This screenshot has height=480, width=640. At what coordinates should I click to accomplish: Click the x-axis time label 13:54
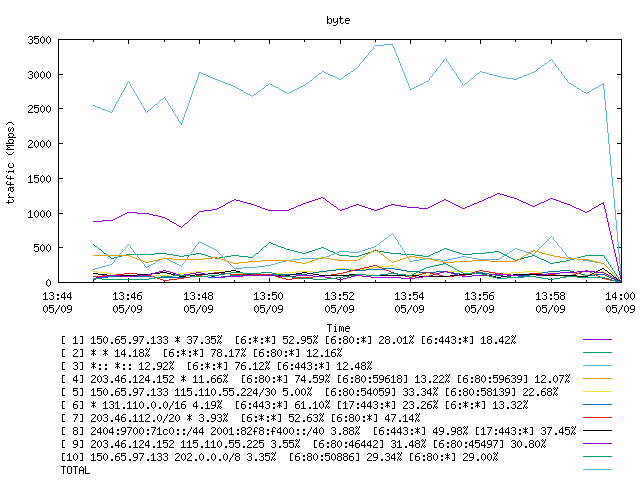click(x=409, y=296)
